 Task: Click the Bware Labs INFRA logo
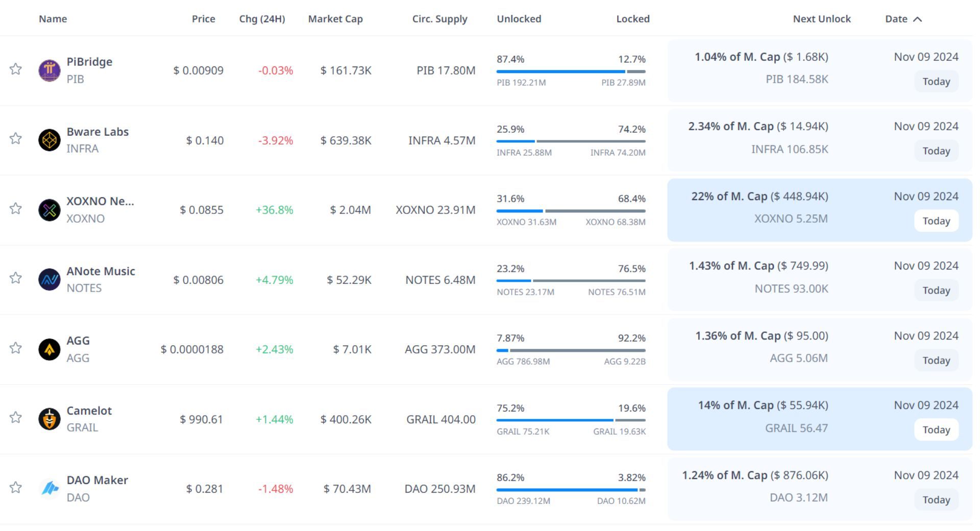(x=50, y=140)
